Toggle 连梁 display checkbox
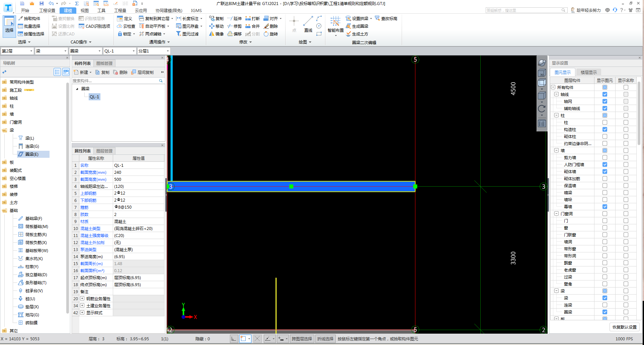 click(605, 305)
